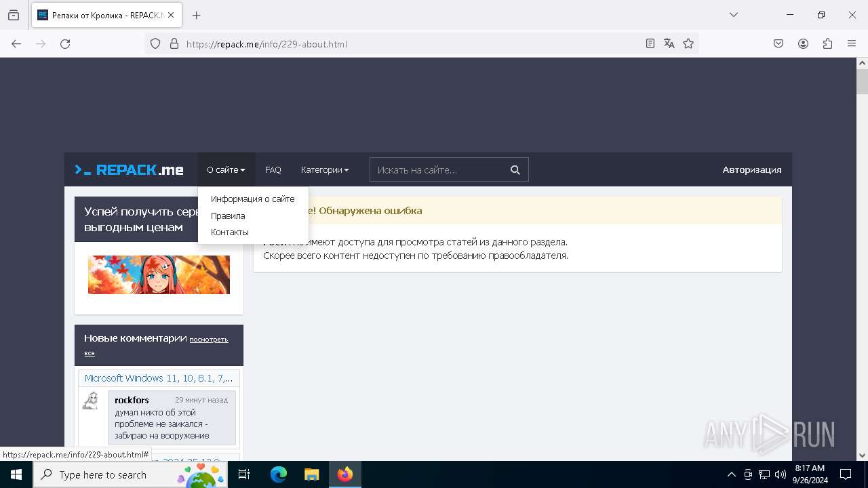Open Firefox application menu
Image resolution: width=868 pixels, height=488 pixels.
852,43
